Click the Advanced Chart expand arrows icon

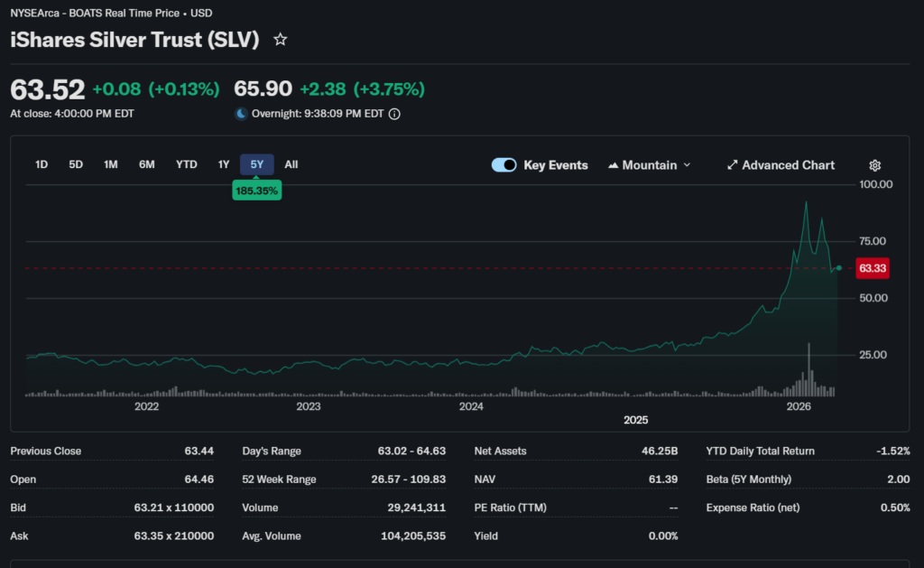point(732,165)
